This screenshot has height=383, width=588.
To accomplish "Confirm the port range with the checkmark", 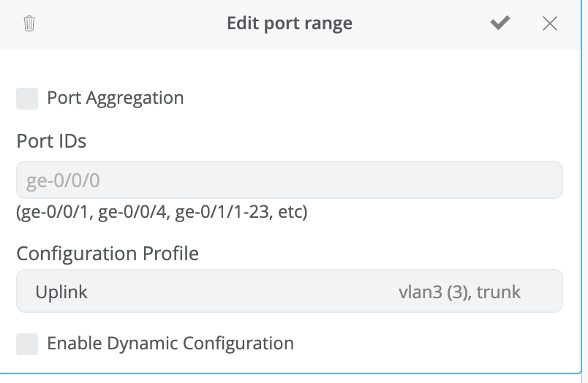I will (x=500, y=23).
